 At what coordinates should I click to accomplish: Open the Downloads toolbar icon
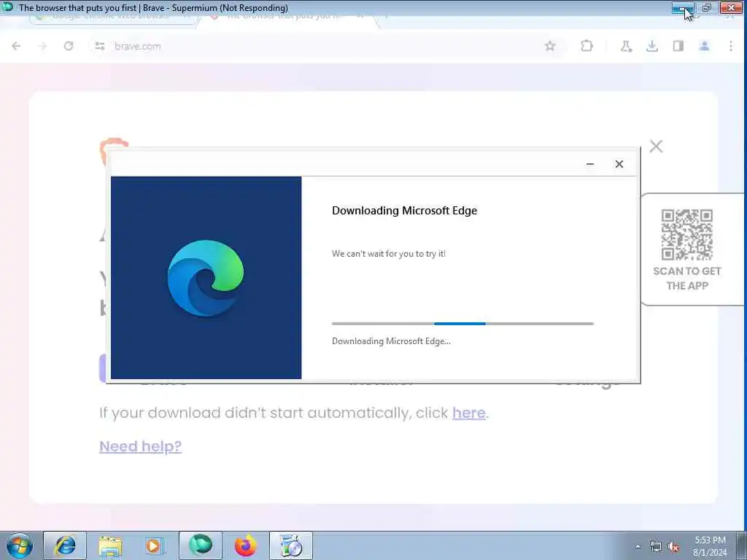(652, 46)
